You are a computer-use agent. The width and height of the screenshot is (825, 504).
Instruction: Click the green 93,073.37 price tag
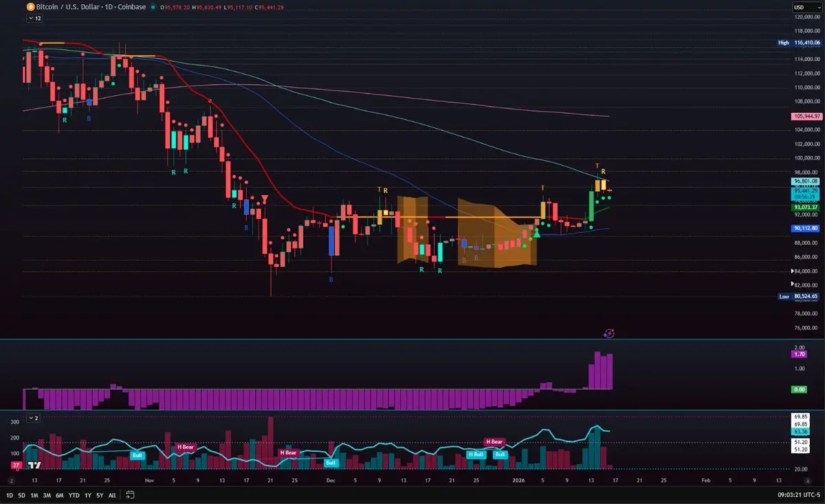[806, 207]
